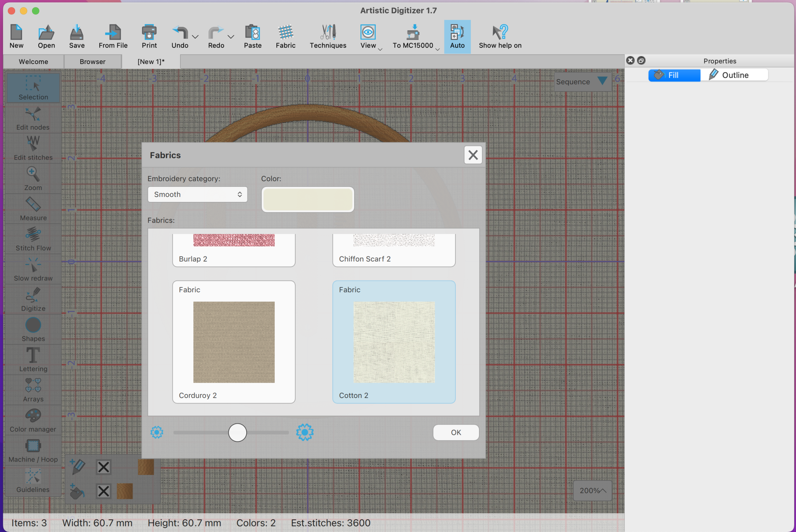
Task: Click the outline pen color tool
Action: (78, 467)
